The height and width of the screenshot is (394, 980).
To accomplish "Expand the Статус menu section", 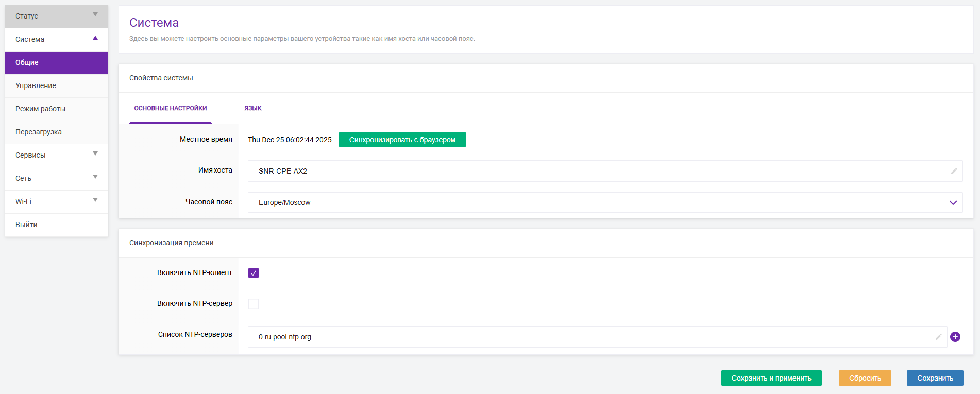I will click(57, 16).
